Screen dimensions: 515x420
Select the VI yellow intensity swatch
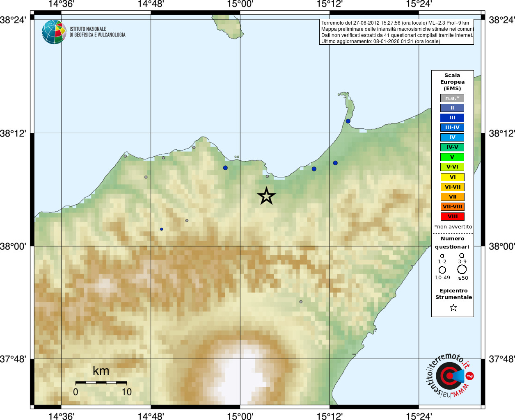[452, 177]
